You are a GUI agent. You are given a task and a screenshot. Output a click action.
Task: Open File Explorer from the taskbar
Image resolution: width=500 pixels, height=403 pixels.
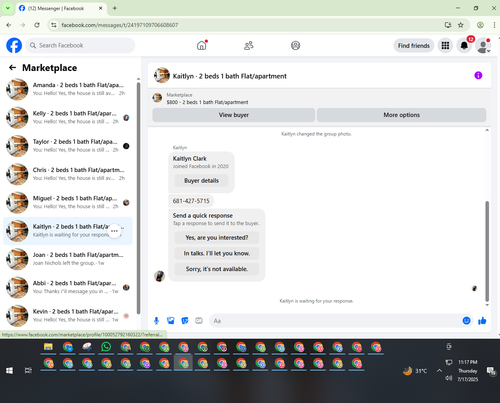pyautogui.click(x=48, y=347)
